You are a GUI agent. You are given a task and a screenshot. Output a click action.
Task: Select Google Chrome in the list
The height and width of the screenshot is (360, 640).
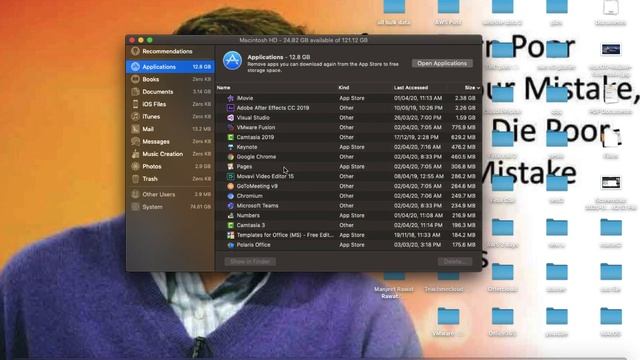coord(348,157)
